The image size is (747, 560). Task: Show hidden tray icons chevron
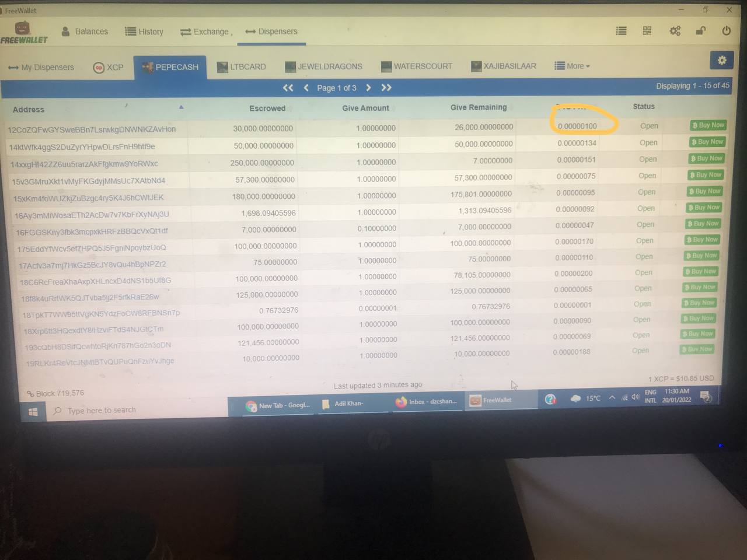click(612, 398)
